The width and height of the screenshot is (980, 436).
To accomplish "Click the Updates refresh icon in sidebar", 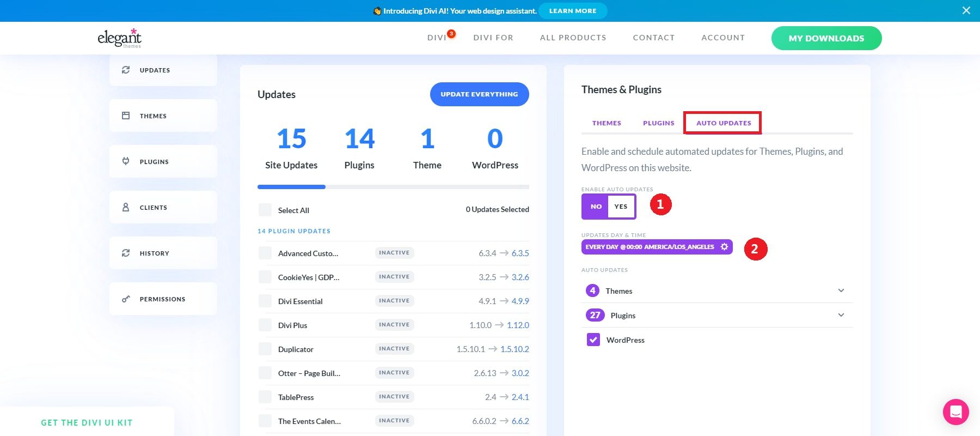I will point(126,70).
